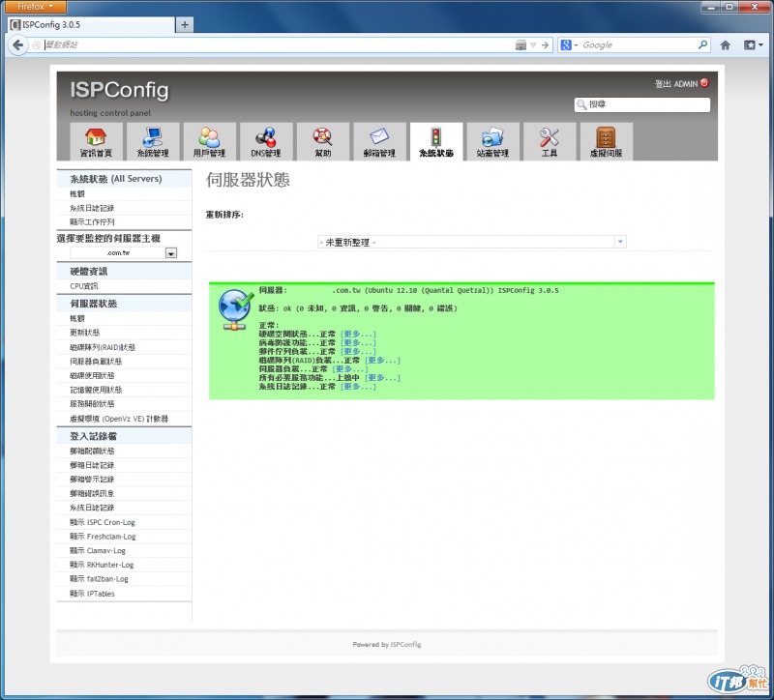Open 概觀 under 系統狀態 (All Servers)
774x700 pixels.
tap(77, 194)
